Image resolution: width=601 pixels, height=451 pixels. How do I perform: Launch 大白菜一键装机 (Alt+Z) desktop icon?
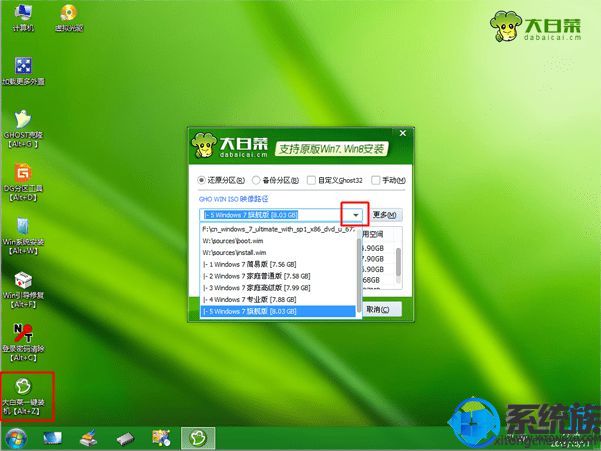23,397
